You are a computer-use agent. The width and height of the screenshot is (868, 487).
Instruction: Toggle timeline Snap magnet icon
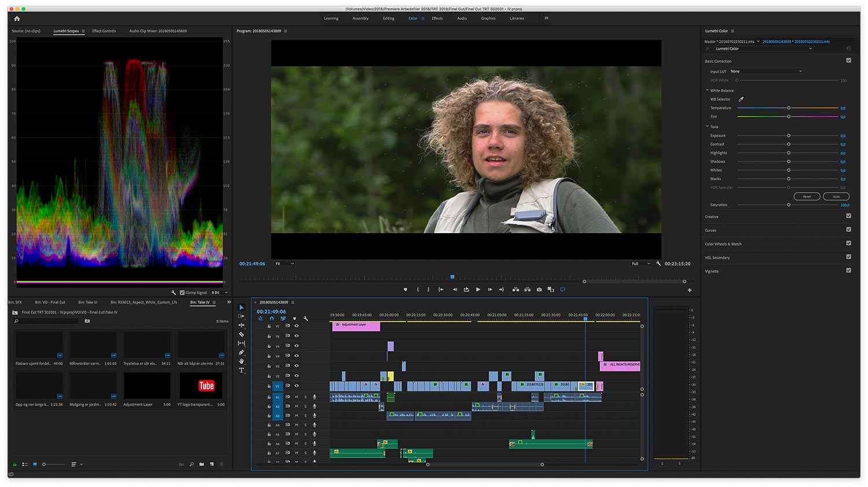click(272, 319)
